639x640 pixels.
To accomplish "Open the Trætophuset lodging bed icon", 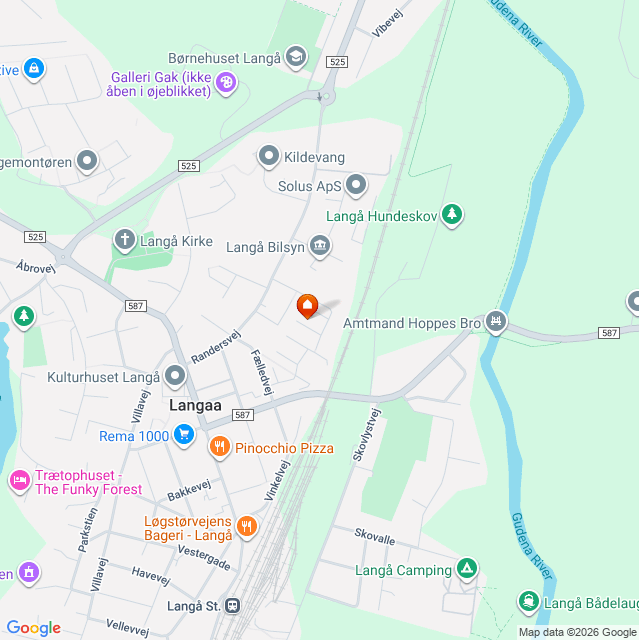I will (x=20, y=481).
